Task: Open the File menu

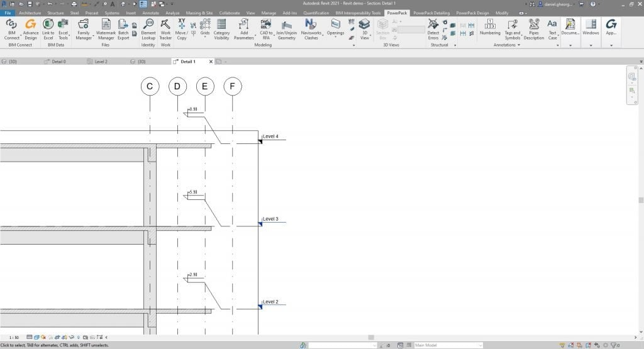Action: tap(8, 13)
